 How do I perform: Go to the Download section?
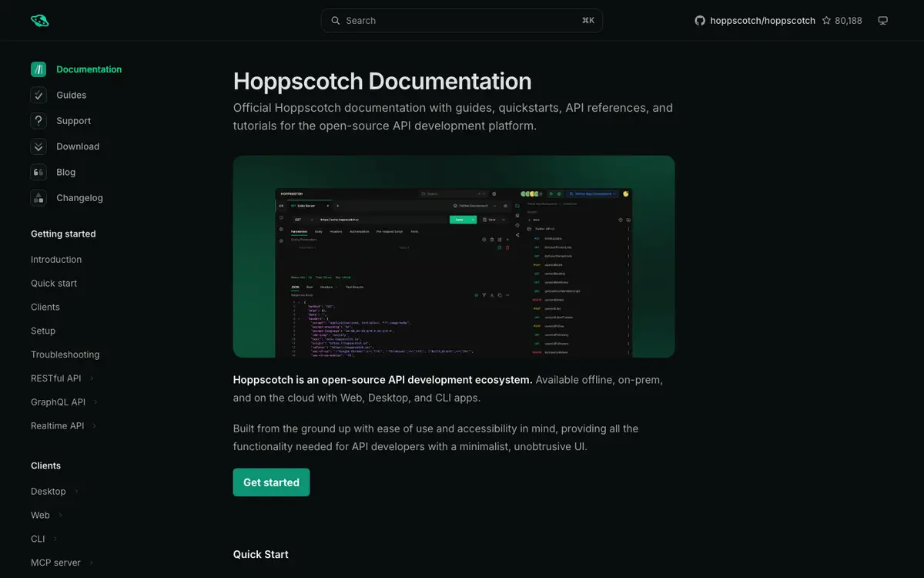coord(78,146)
